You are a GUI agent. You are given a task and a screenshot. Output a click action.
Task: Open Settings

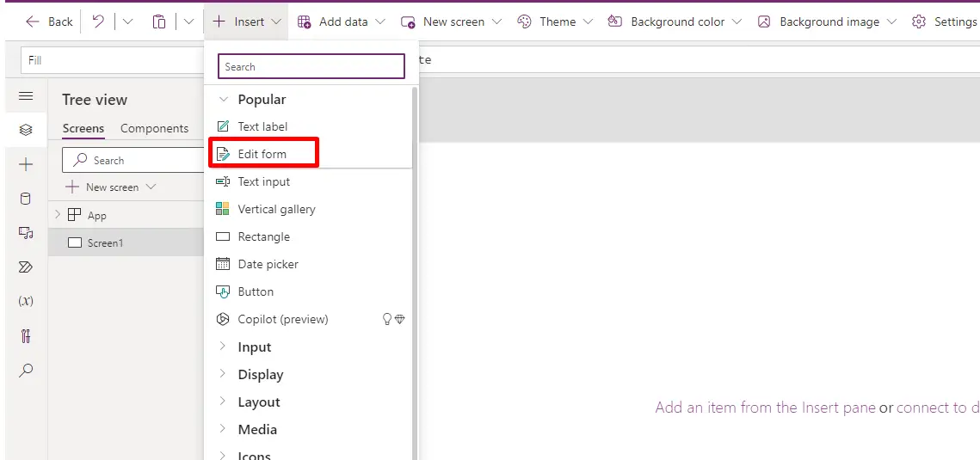(x=944, y=21)
